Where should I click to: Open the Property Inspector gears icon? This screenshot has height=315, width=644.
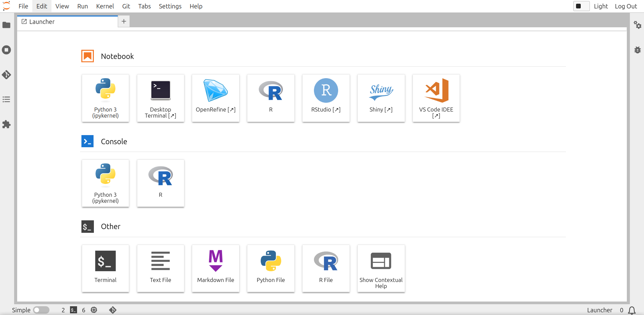(637, 25)
